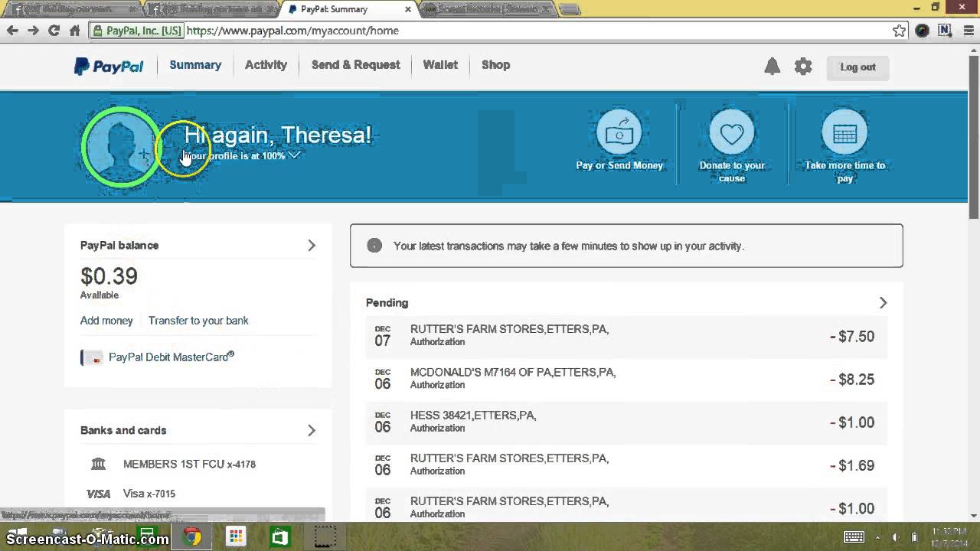Select the Visa x-7015 card
980x551 pixels.
(x=149, y=494)
